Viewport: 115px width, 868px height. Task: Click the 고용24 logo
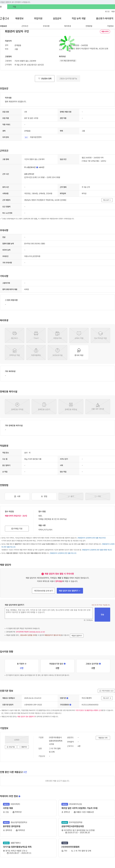(4, 19)
